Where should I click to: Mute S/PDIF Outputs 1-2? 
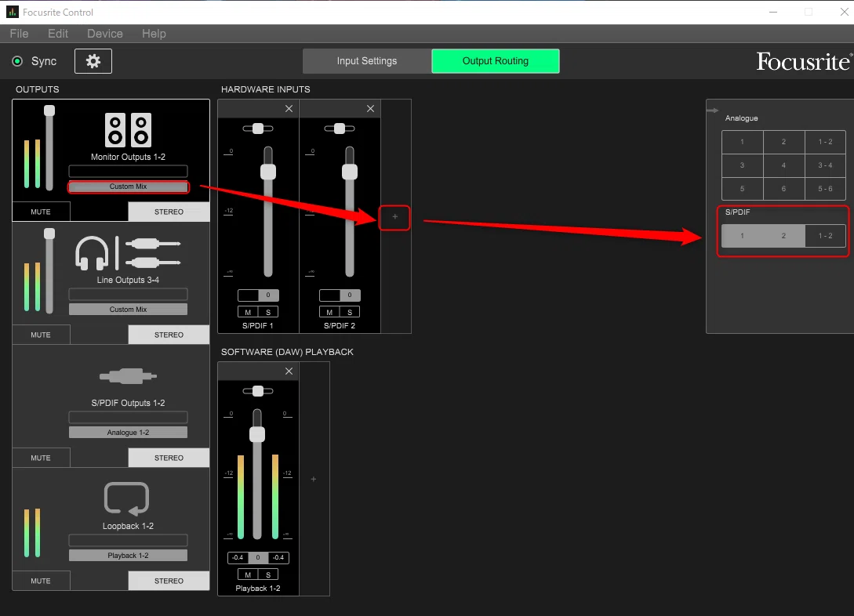(41, 458)
